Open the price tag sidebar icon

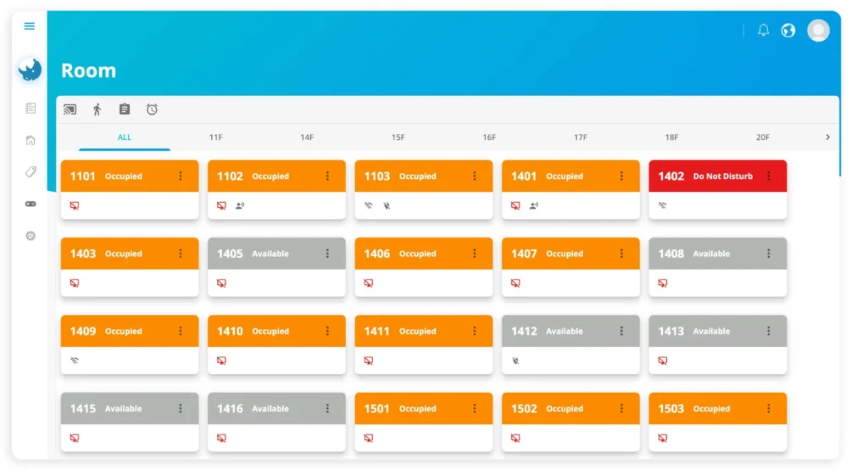(31, 172)
